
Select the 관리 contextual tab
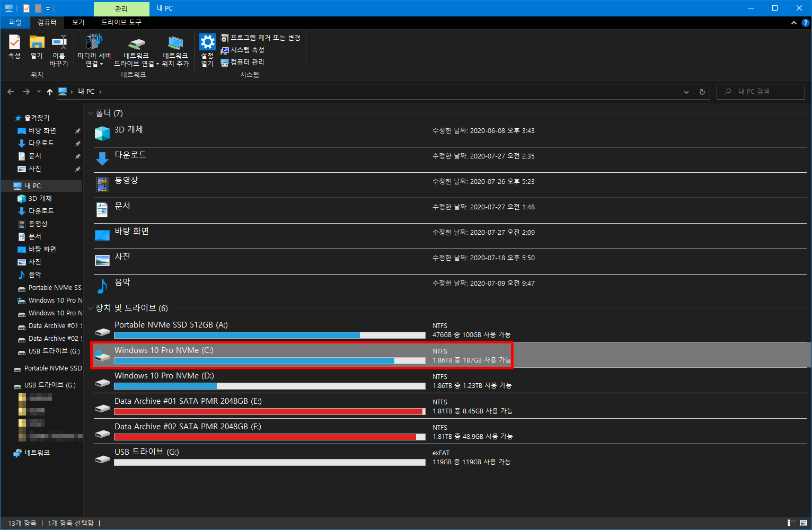(121, 9)
